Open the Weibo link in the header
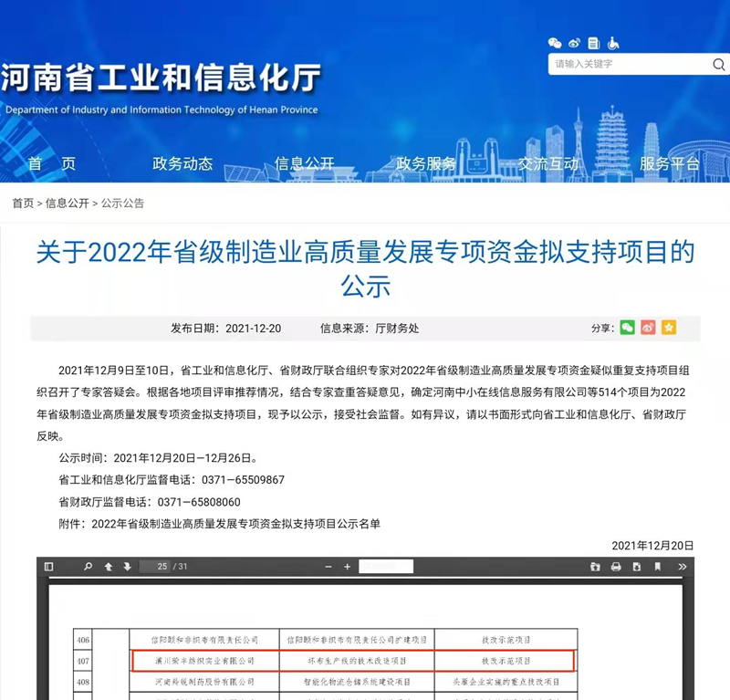This screenshot has height=700, width=730. pyautogui.click(x=574, y=43)
